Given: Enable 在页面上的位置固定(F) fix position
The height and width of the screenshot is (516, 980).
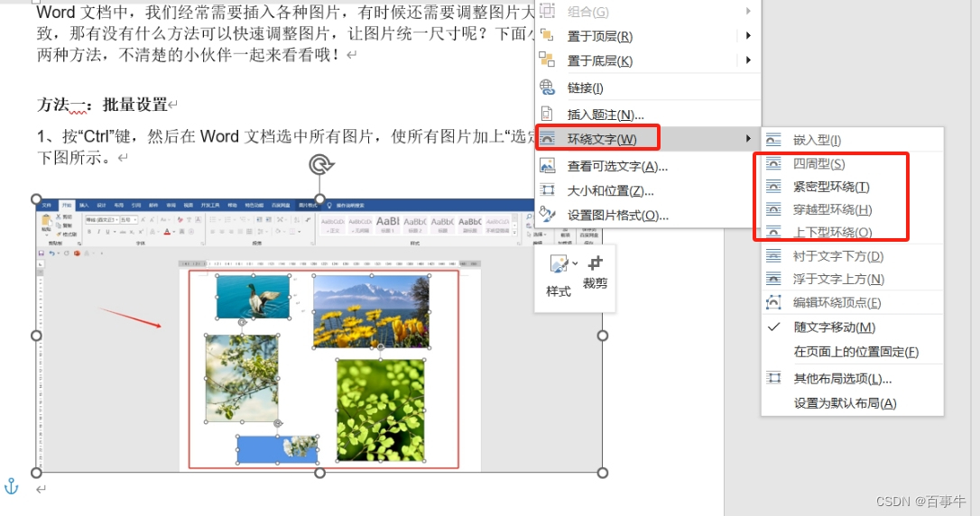Looking at the screenshot, I should click(x=852, y=352).
